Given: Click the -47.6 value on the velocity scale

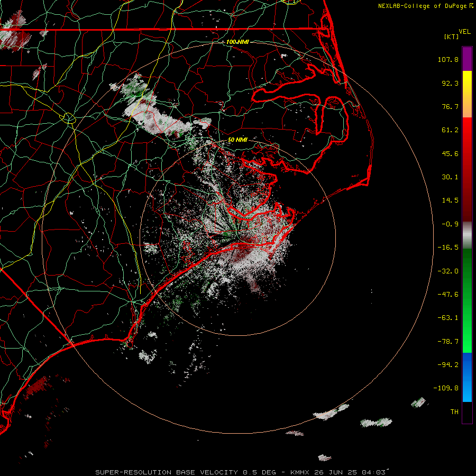Looking at the screenshot, I should (448, 295).
